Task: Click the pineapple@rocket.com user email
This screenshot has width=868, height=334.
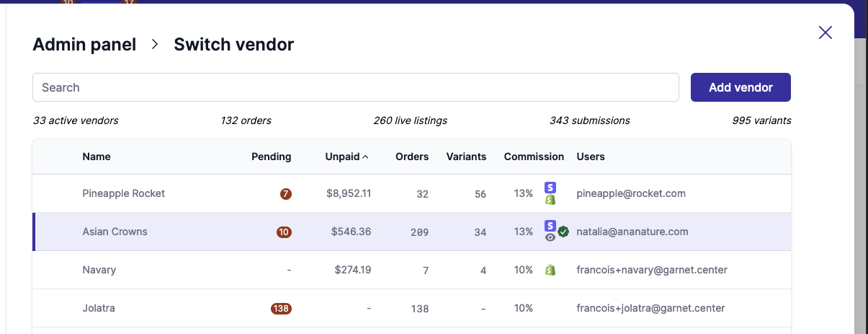Action: [x=631, y=193]
